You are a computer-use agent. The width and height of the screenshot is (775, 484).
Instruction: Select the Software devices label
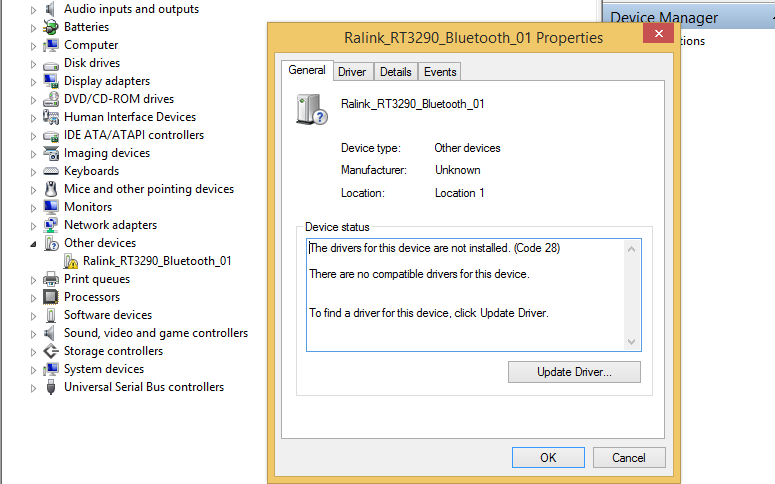108,315
